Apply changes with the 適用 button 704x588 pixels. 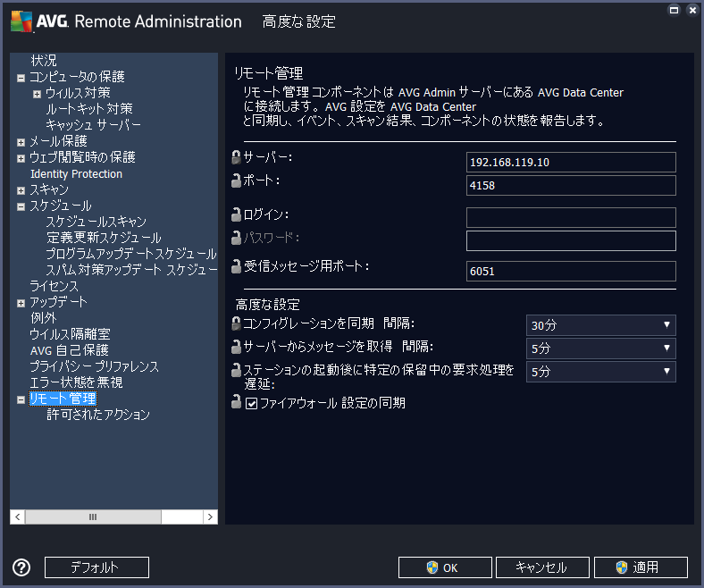pos(641,567)
